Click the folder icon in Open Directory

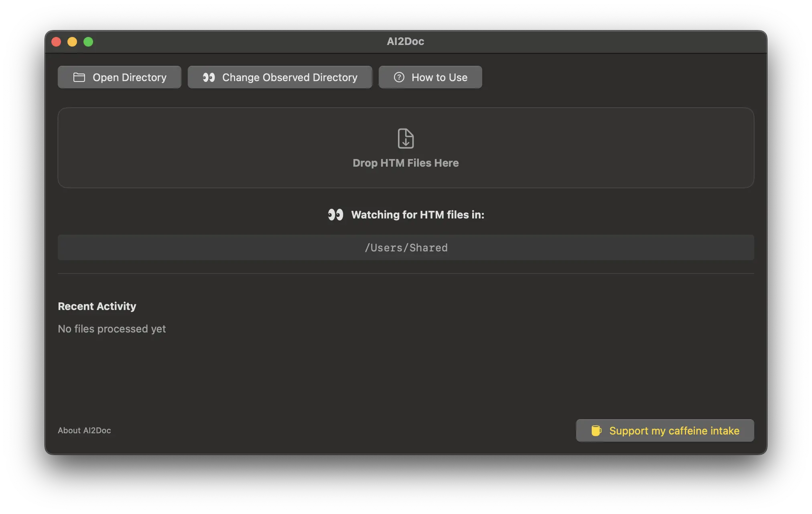click(79, 77)
